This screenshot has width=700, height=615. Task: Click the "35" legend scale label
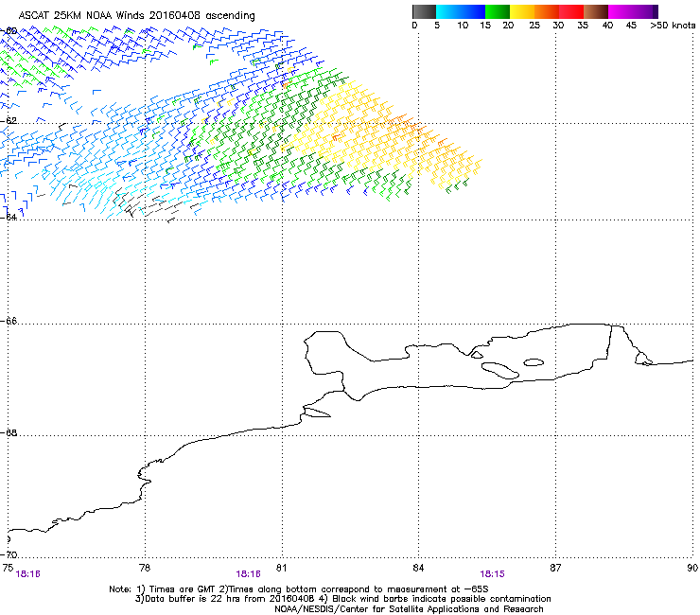pos(583,26)
